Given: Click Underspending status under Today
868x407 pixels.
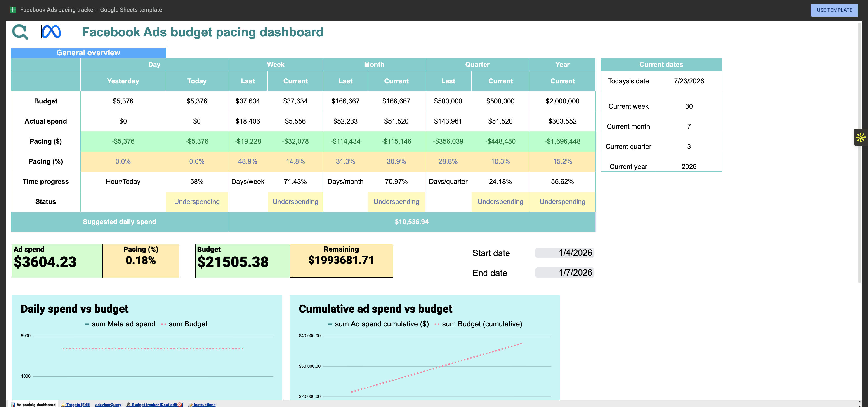Looking at the screenshot, I should point(197,202).
